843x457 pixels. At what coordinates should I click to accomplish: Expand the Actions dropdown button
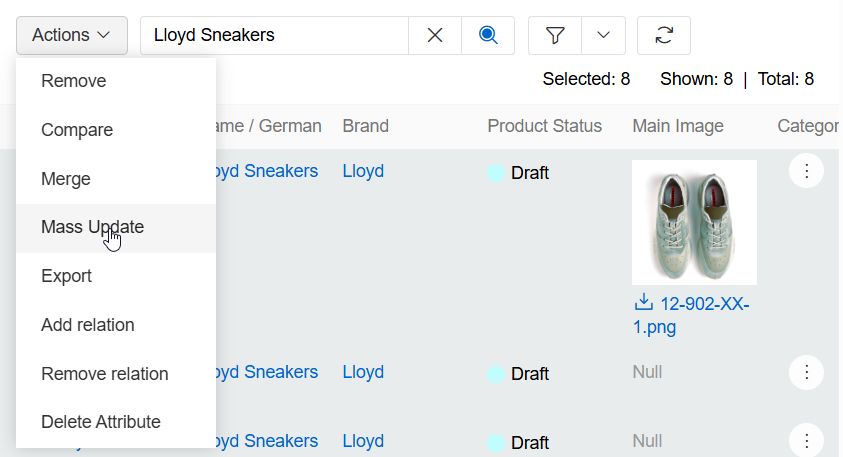pos(71,35)
